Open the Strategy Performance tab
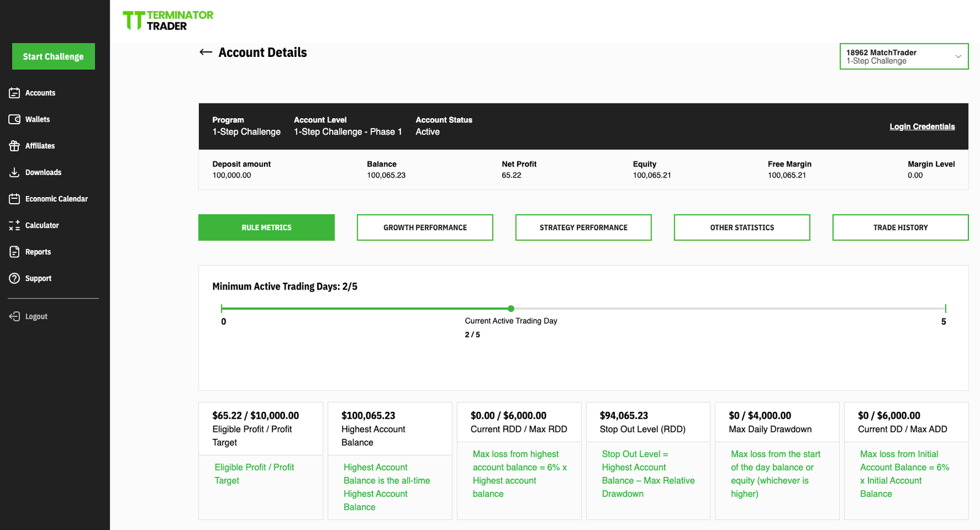This screenshot has width=980, height=530. (x=583, y=228)
